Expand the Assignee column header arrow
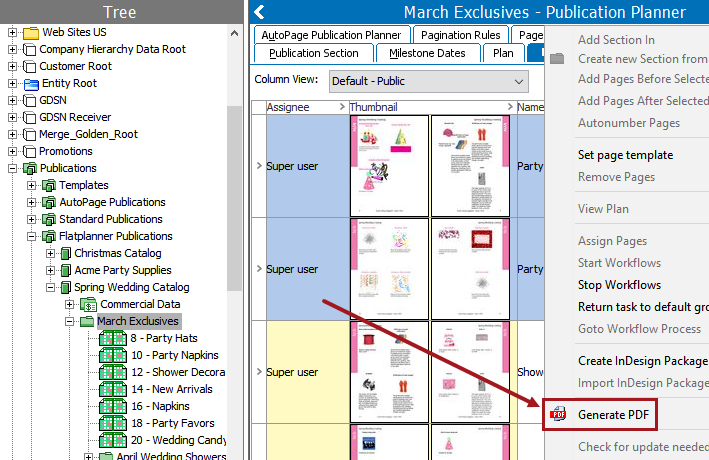Viewport: 709px width, 460px height. point(342,107)
